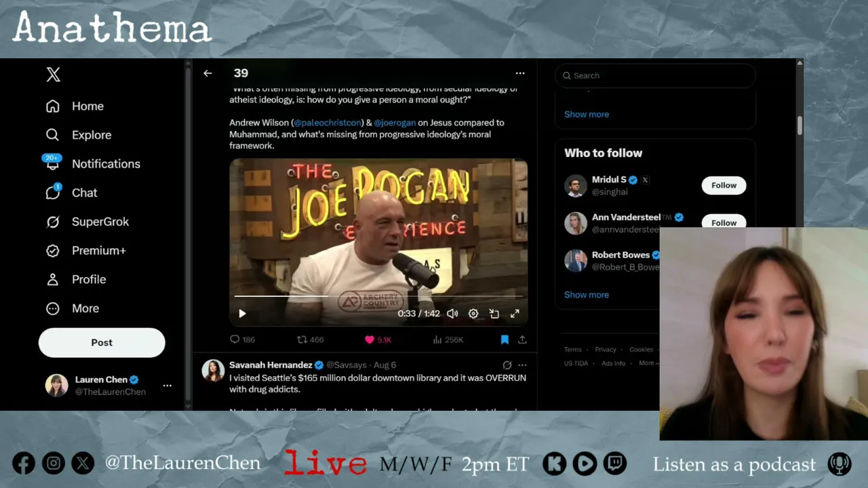This screenshot has height=488, width=868.
Task: Expand the More menu in sidebar
Action: pos(72,308)
